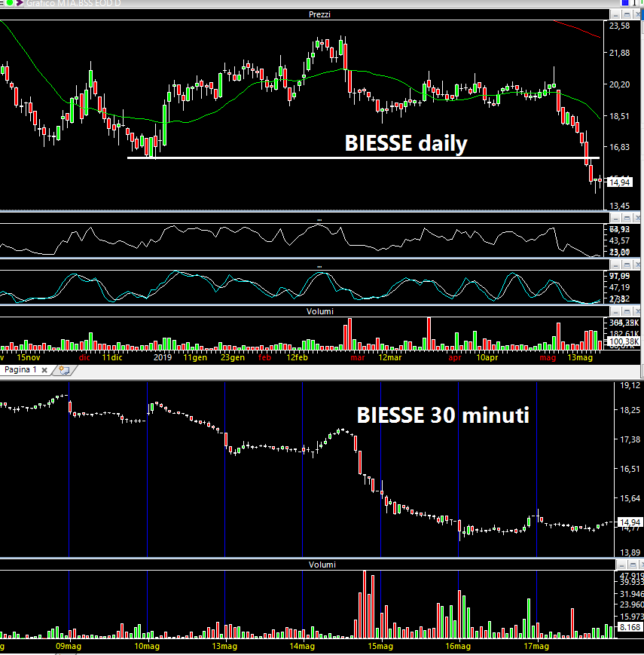Screen dimensions: 644x655
Task: Minimize the oscillator panel with the 43,57 scale
Action: [x=616, y=219]
